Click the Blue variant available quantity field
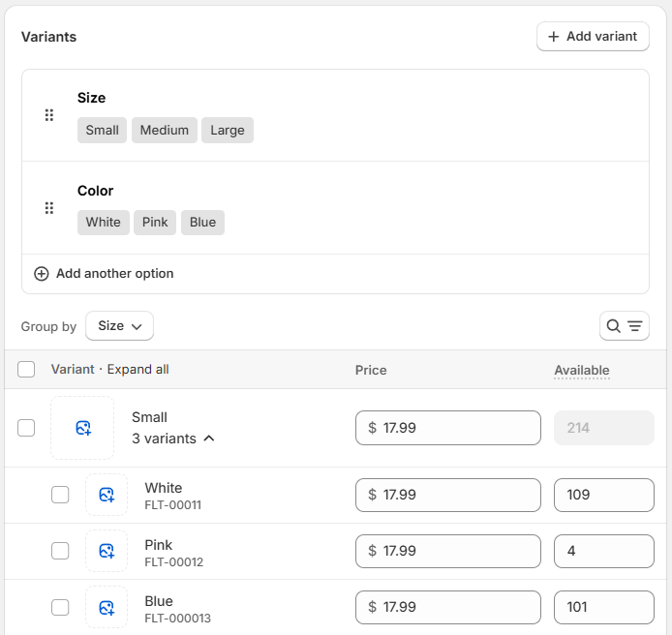This screenshot has width=672, height=635. point(603,607)
